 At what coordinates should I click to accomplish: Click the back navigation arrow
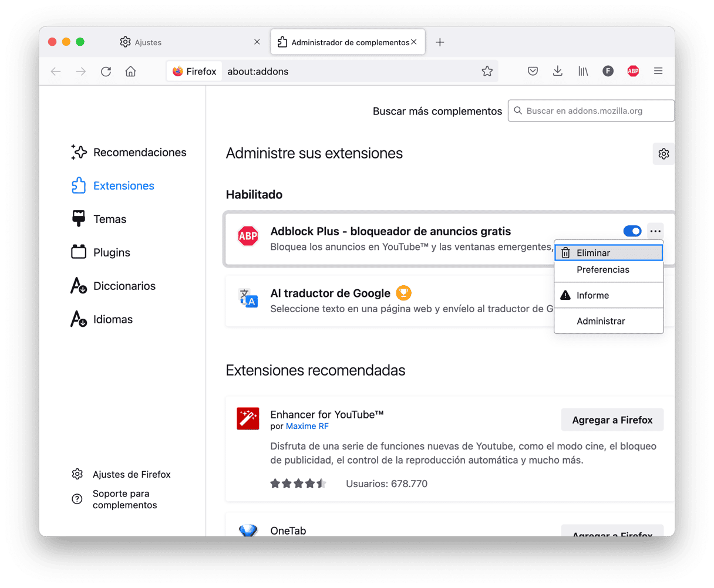pos(56,72)
